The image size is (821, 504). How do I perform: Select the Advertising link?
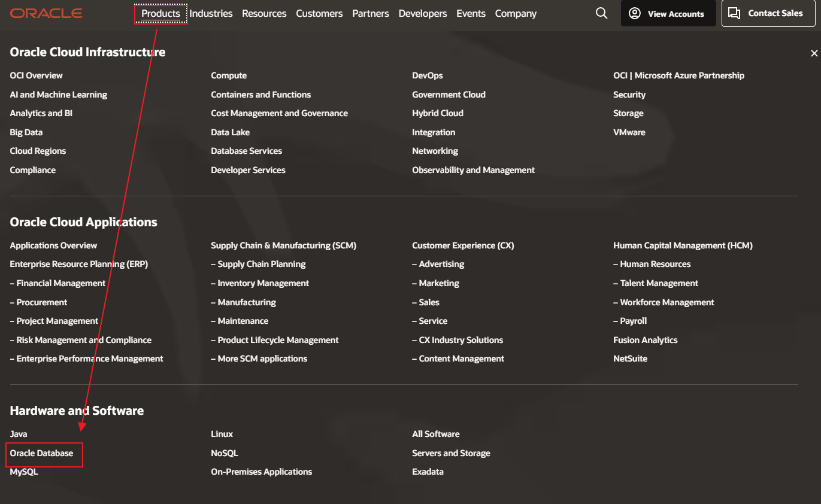click(438, 264)
